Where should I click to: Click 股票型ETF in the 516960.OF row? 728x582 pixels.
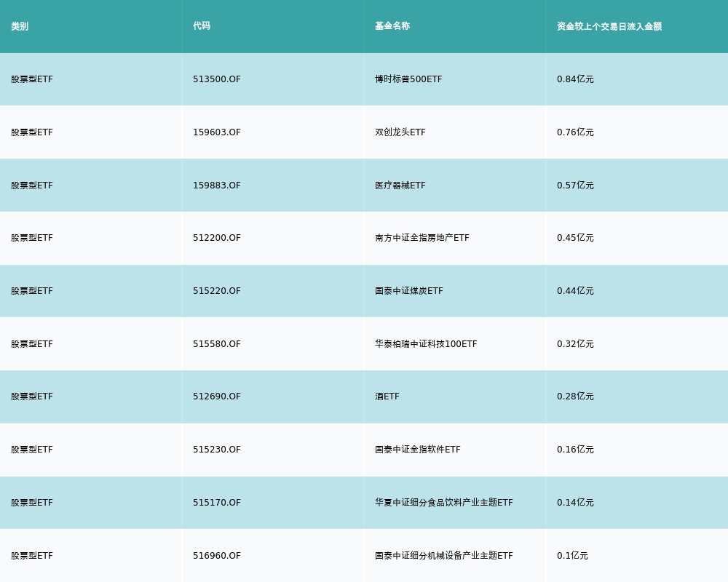pos(32,556)
